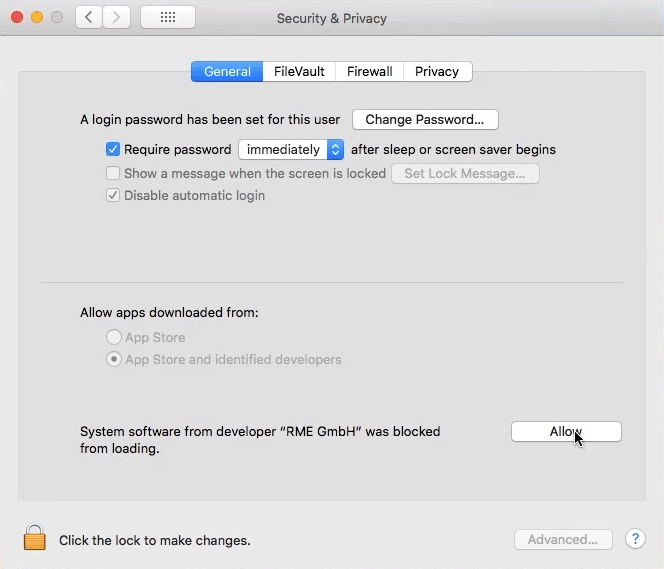Screen dimensions: 664x569
Task: Open the immediately password delay dropdown
Action: [291, 150]
